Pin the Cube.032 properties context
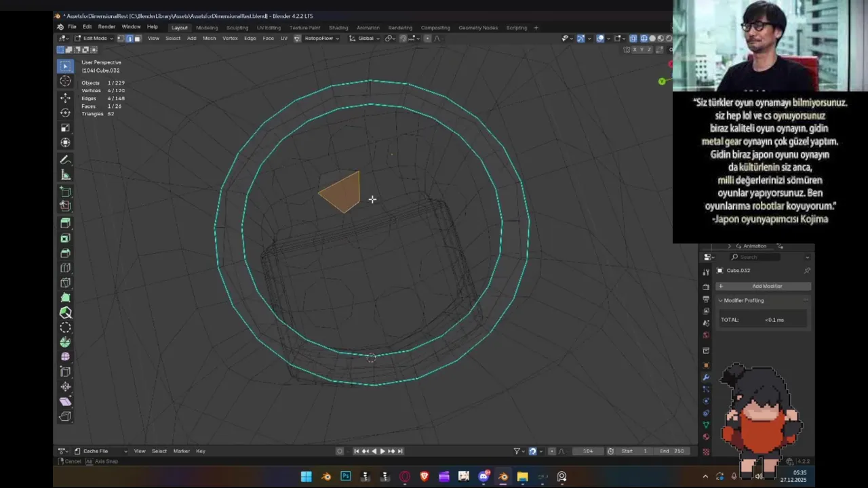 (x=807, y=270)
